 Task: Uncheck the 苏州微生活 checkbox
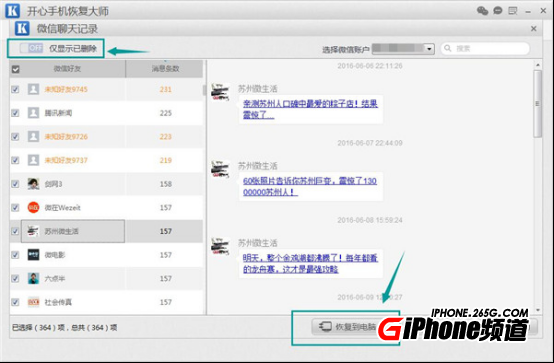(x=15, y=231)
